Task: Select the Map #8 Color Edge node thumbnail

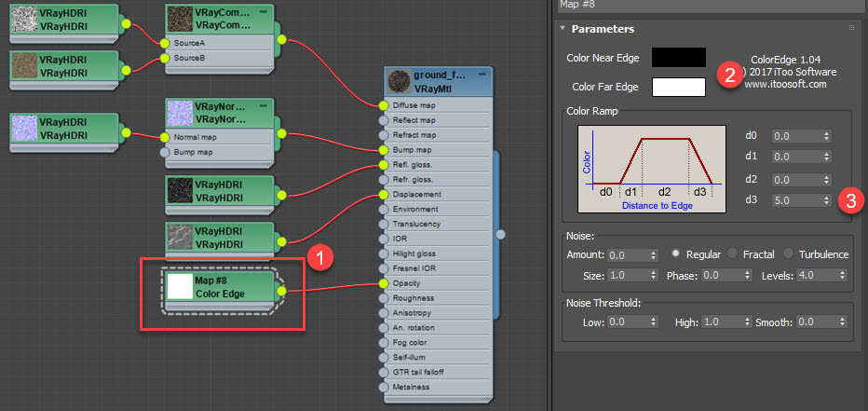Action: pyautogui.click(x=180, y=286)
